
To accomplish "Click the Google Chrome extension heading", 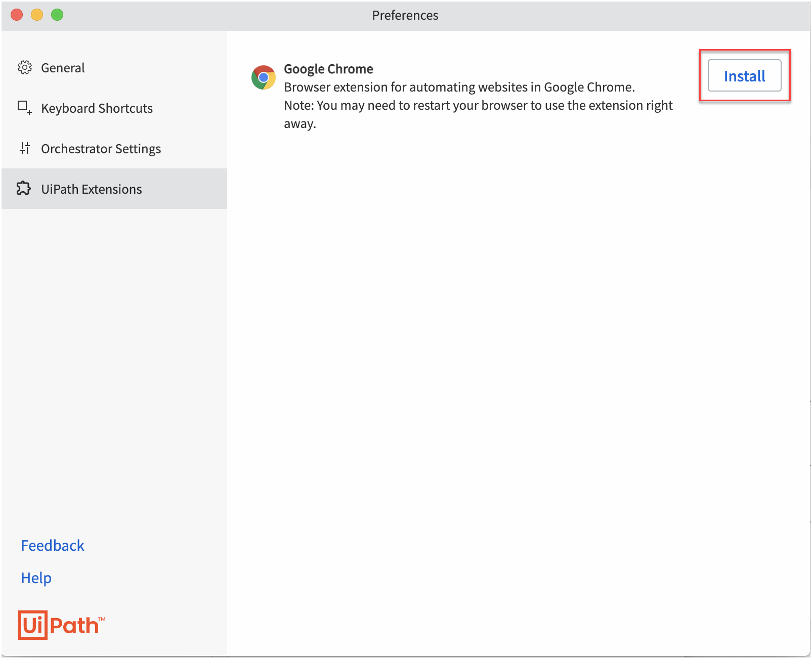I will pyautogui.click(x=328, y=69).
